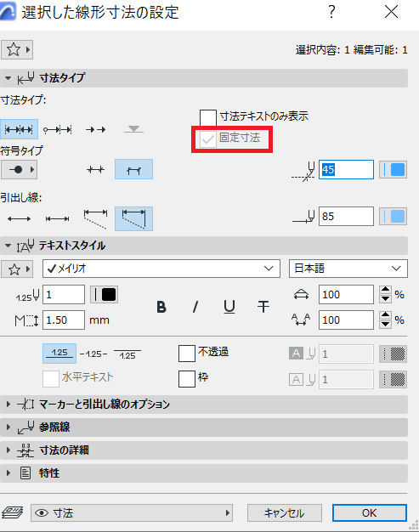This screenshot has height=532, width=419.
Task: Expand マーカーと引出し線のオプション panel
Action: click(8, 404)
